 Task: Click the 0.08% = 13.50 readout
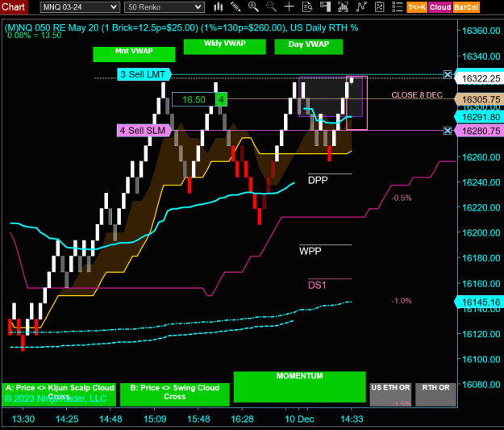[35, 35]
